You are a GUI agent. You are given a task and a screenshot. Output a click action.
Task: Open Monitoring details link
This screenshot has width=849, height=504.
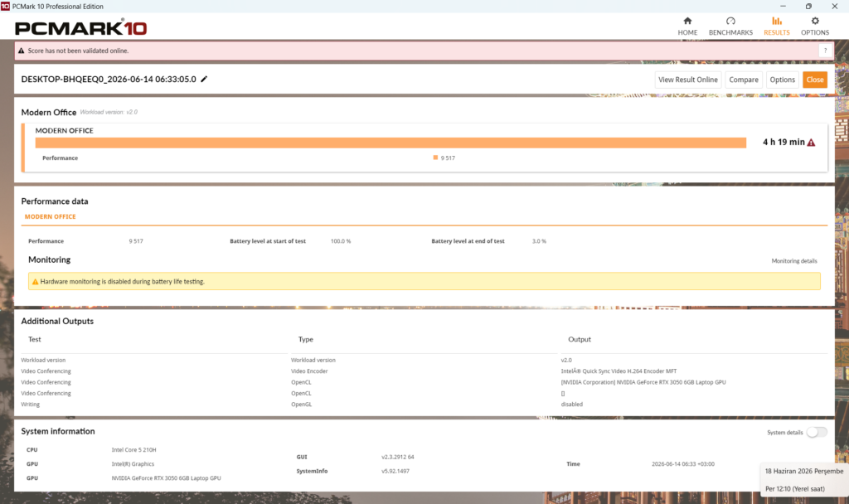pos(793,261)
